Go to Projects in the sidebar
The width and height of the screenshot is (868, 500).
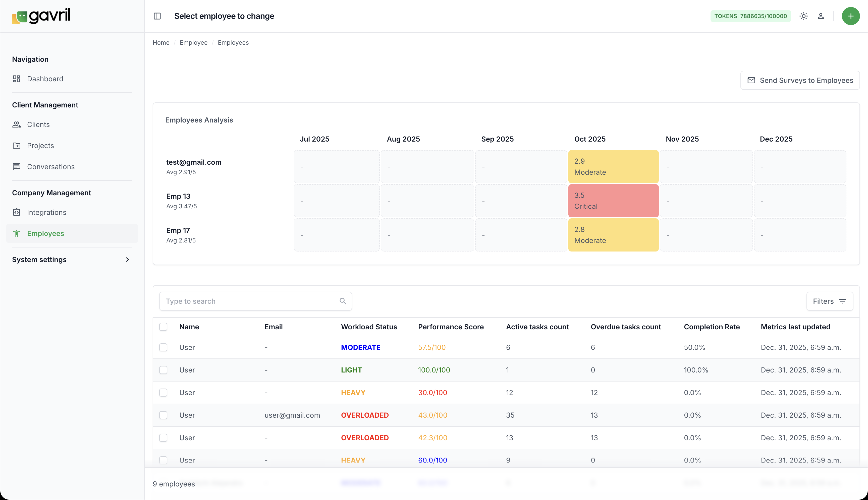tap(40, 146)
